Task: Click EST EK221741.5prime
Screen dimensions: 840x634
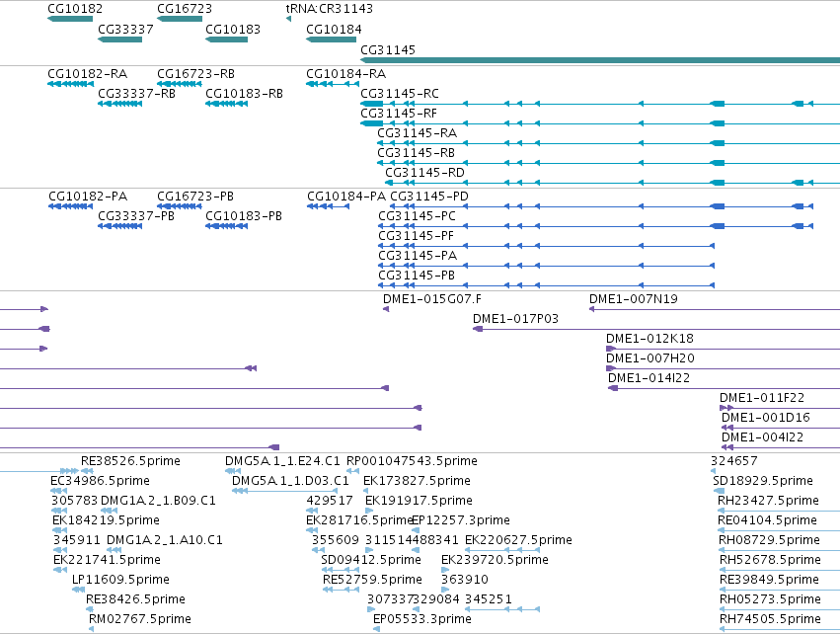Action: click(x=60, y=570)
